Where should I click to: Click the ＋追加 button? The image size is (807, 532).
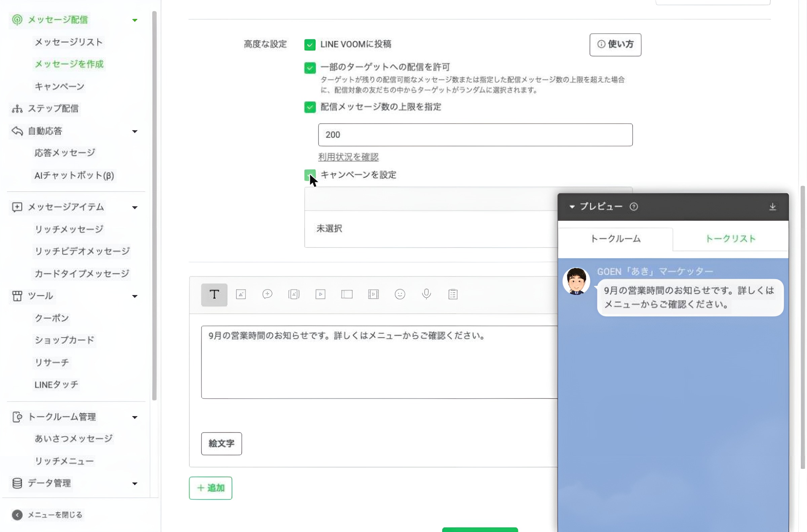coord(210,488)
